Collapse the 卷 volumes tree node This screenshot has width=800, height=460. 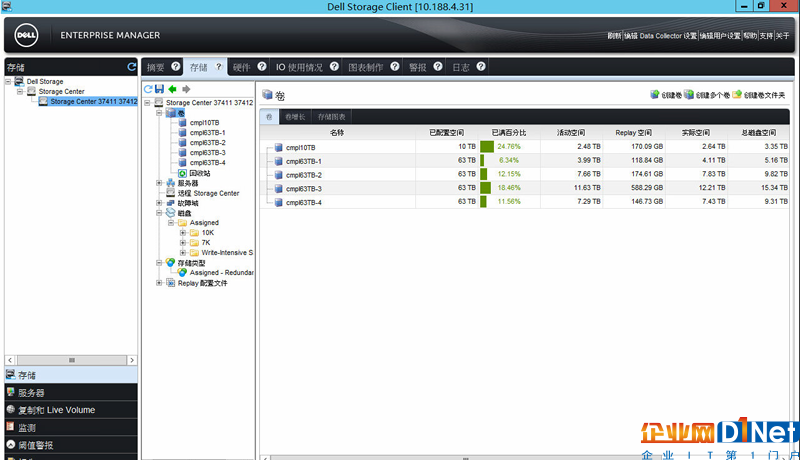[159, 113]
